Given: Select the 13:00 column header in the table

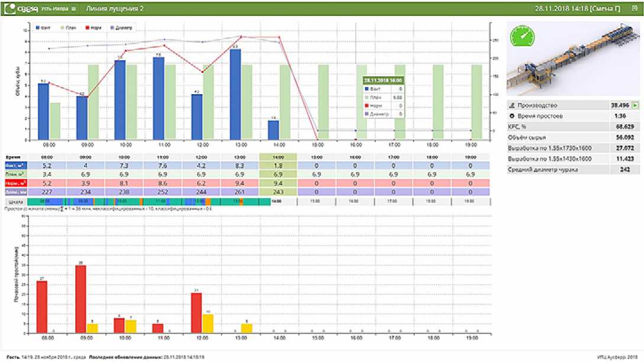Looking at the screenshot, I should pyautogui.click(x=240, y=157).
